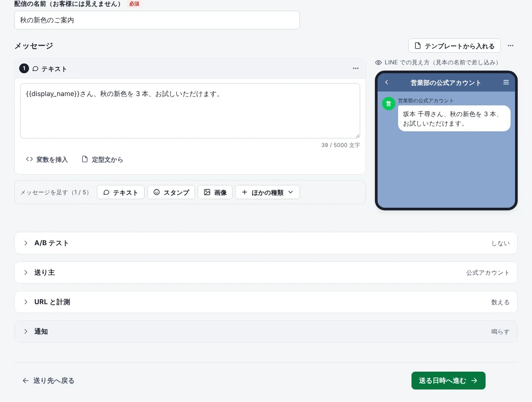Click the 公式アカウント value on 送り主 row
This screenshot has width=532, height=402.
487,272
